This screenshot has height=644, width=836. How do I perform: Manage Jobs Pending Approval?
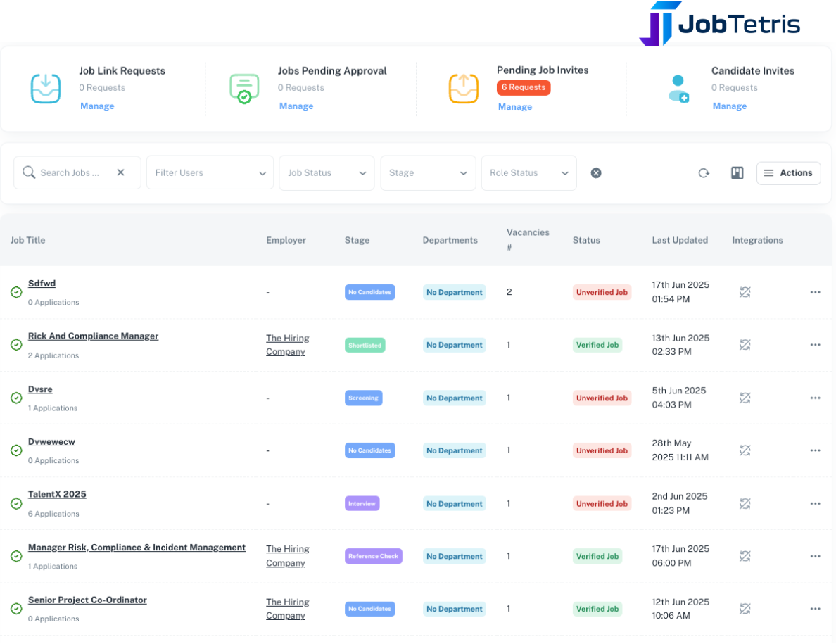pos(296,106)
